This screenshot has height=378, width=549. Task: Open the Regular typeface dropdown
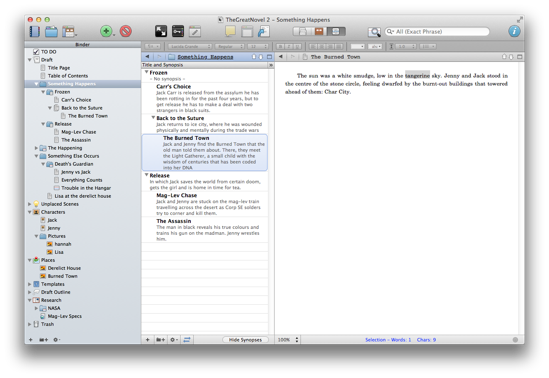click(229, 46)
